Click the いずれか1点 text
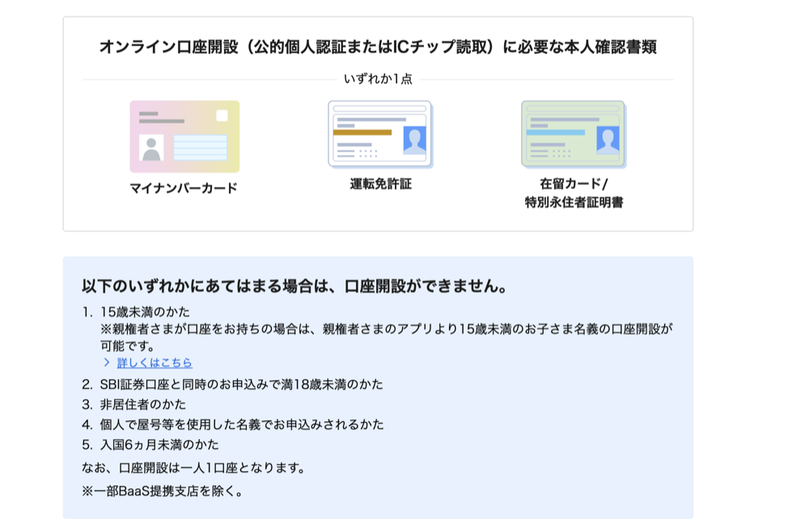 click(x=378, y=79)
